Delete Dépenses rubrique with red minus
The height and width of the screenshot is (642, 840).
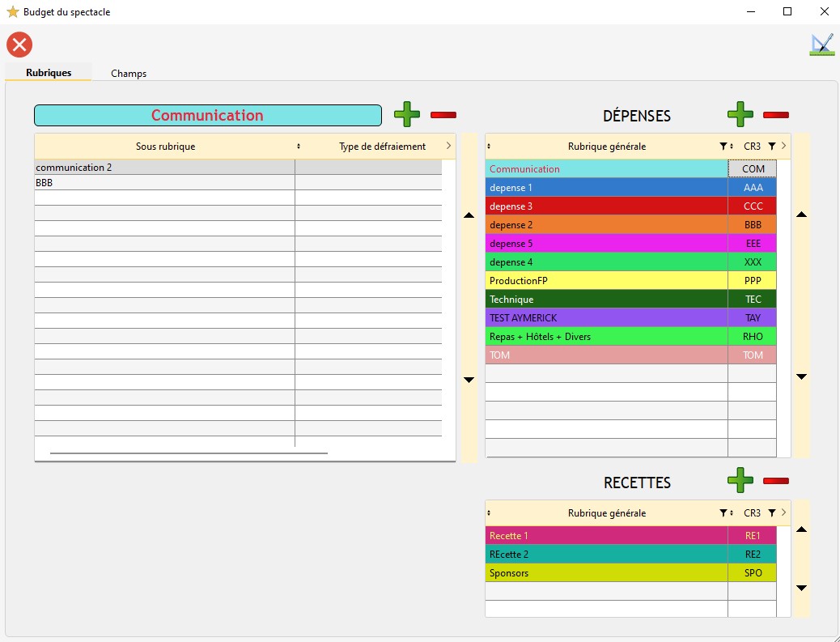776,115
